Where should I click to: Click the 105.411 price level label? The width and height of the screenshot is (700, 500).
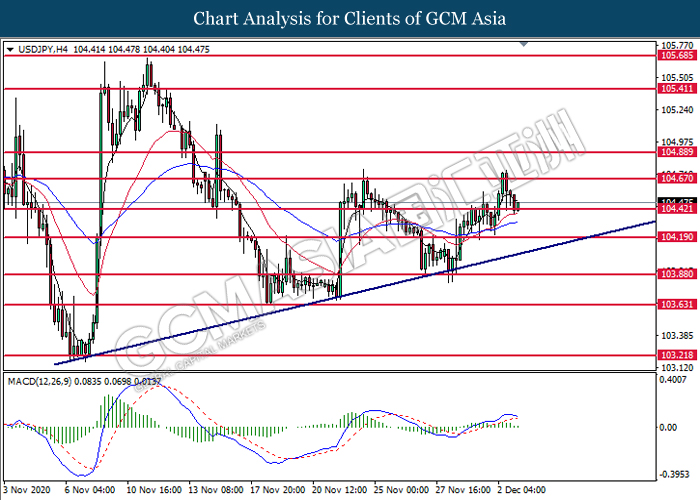[677, 88]
